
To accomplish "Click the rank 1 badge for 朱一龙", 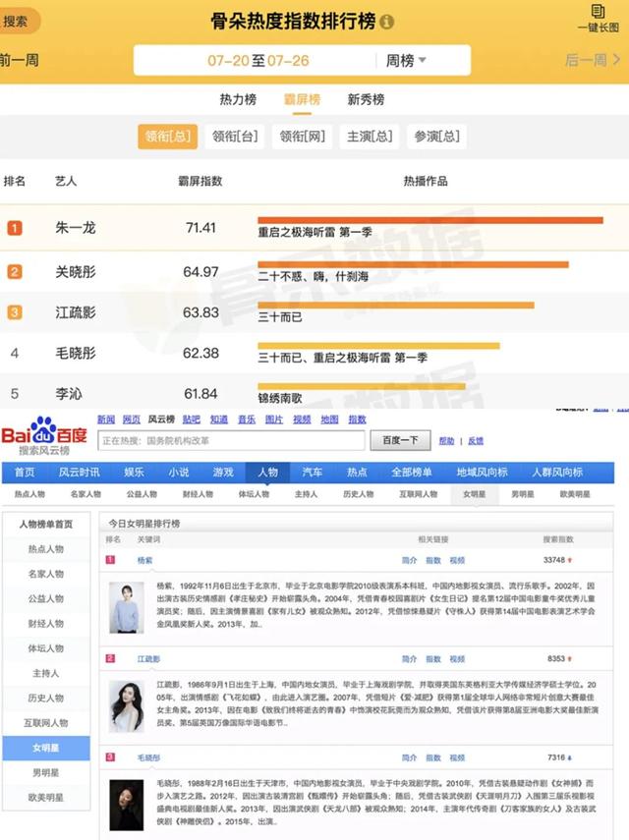I will 15,228.
